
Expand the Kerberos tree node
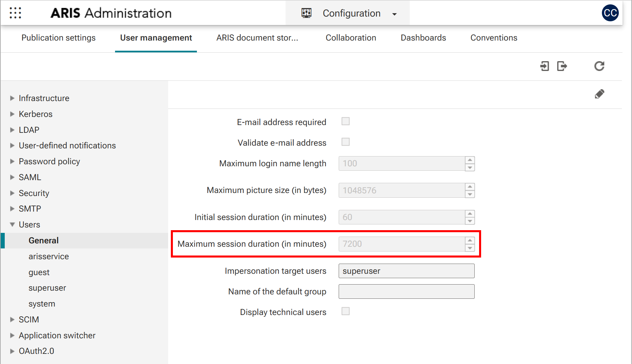coord(12,114)
